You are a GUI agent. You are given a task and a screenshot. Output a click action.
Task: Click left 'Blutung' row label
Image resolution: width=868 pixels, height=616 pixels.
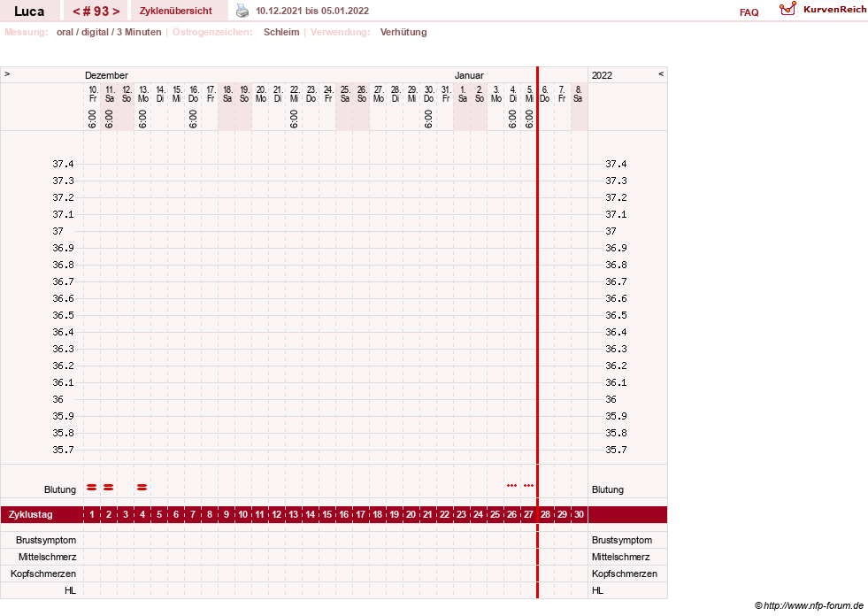click(x=60, y=489)
